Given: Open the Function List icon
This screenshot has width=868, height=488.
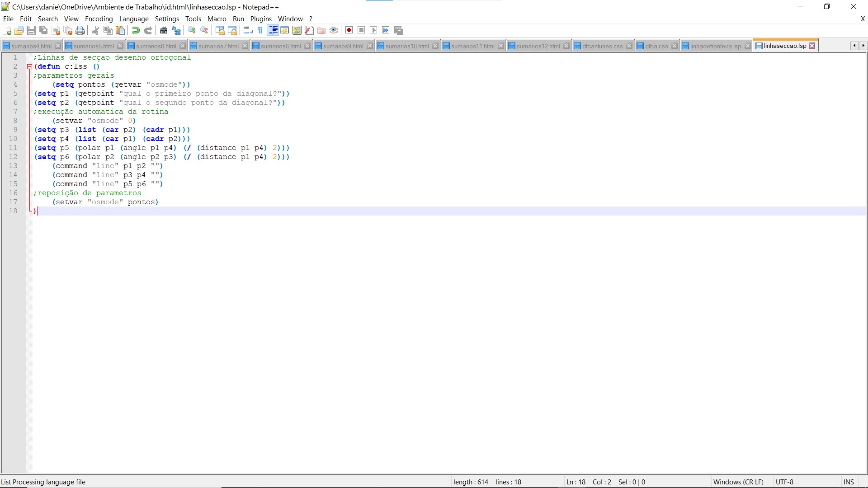Looking at the screenshot, I should [309, 30].
